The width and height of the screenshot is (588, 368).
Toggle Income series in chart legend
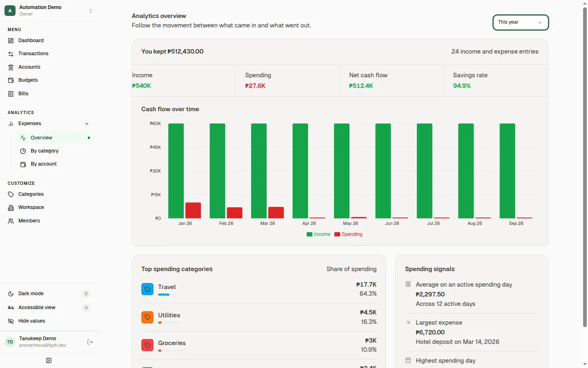pos(318,234)
